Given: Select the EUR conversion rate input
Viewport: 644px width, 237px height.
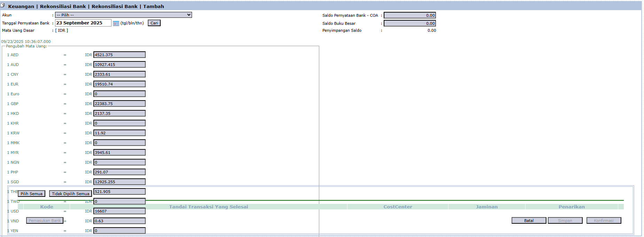Looking at the screenshot, I should click(119, 84).
